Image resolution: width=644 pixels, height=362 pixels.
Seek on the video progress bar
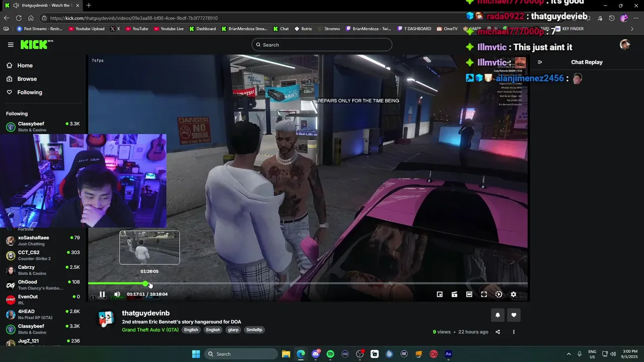tap(307, 284)
